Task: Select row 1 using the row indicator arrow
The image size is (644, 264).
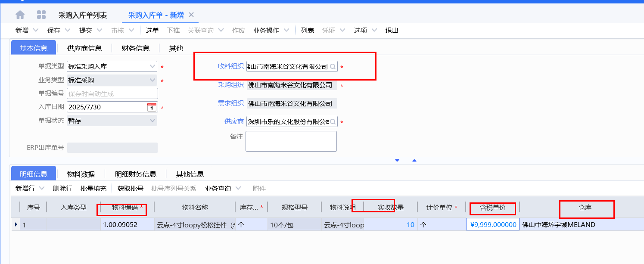Action: tap(16, 224)
